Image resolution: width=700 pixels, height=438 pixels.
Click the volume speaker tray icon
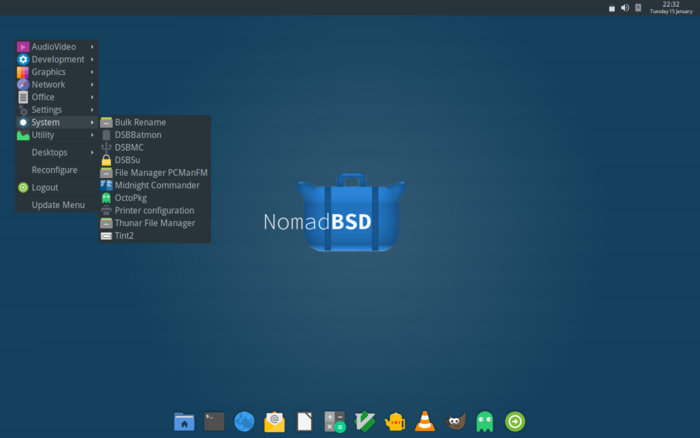(625, 8)
